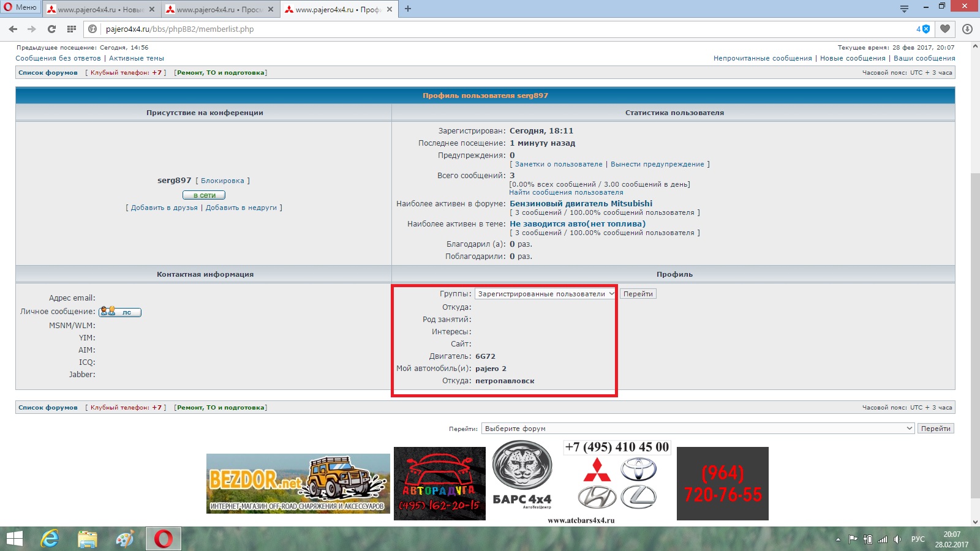Switch to the first pajero4x4.ru tab
980x551 pixels.
click(x=100, y=9)
